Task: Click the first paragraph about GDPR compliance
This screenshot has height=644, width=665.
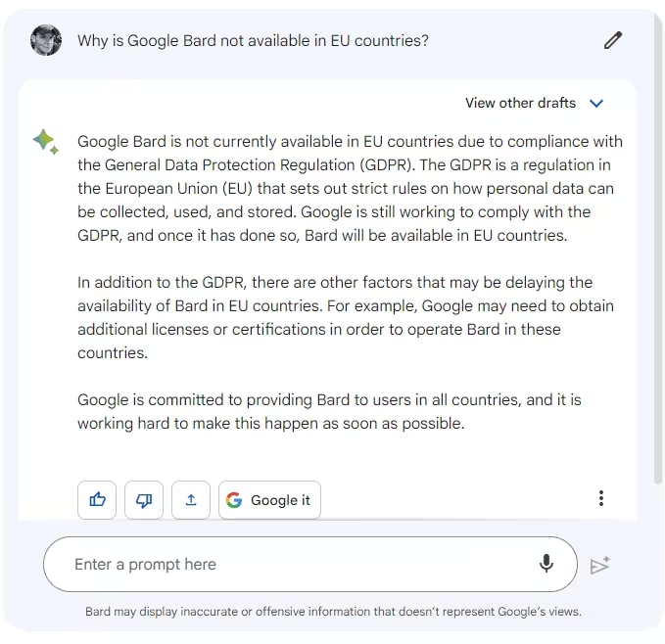Action: point(350,188)
